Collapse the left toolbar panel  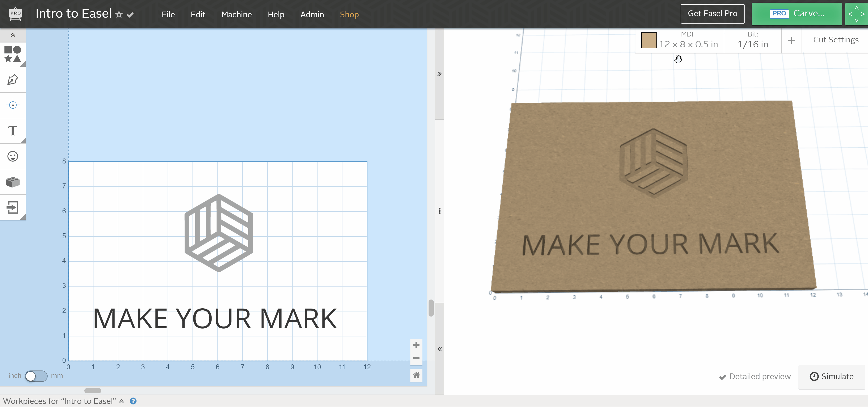point(12,35)
